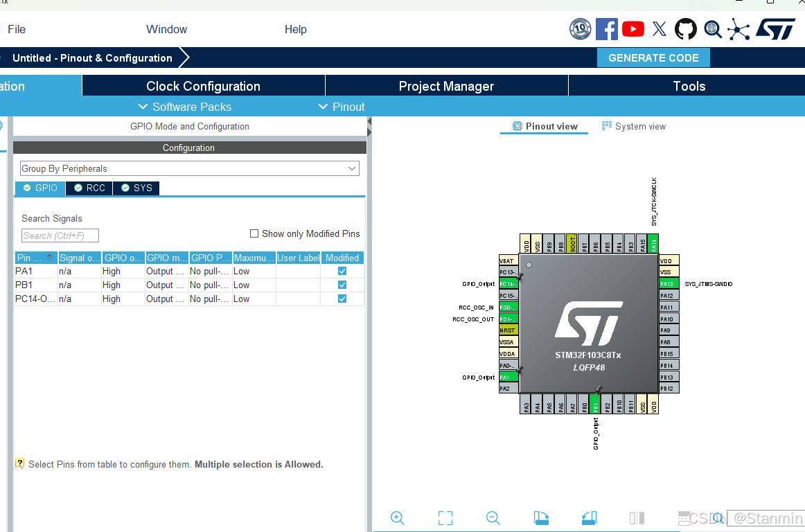
Task: Switch to the Project Manager tab
Action: point(446,86)
